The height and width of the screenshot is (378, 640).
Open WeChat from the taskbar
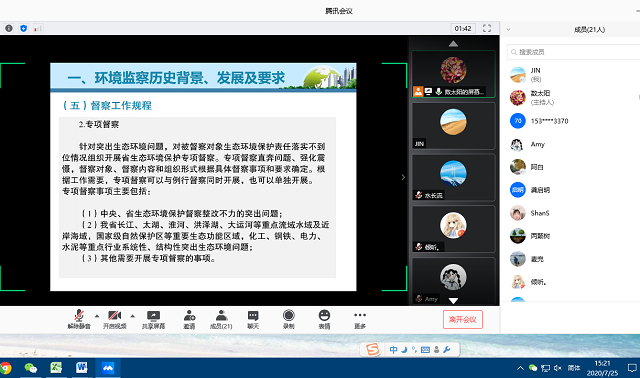click(x=31, y=368)
